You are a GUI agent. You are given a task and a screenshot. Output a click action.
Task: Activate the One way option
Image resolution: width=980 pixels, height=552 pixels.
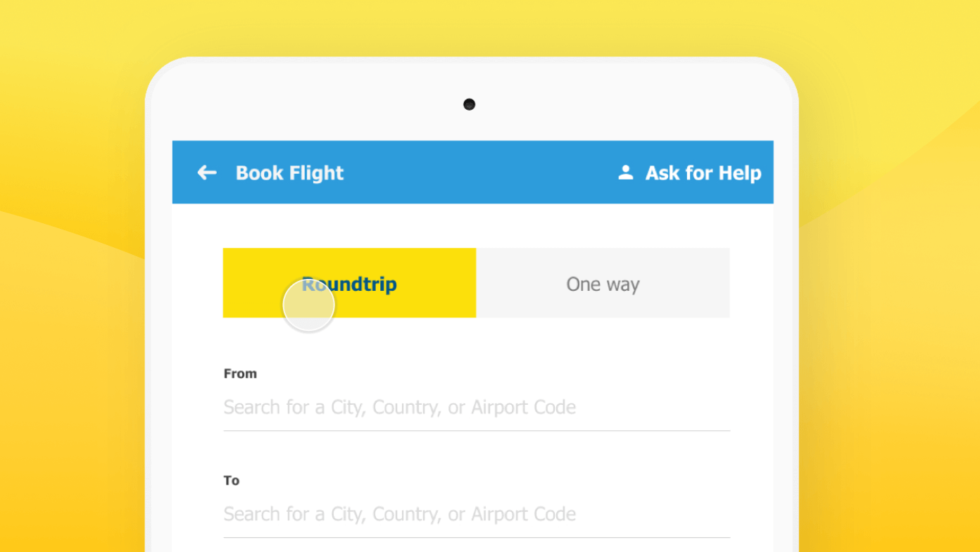click(603, 283)
